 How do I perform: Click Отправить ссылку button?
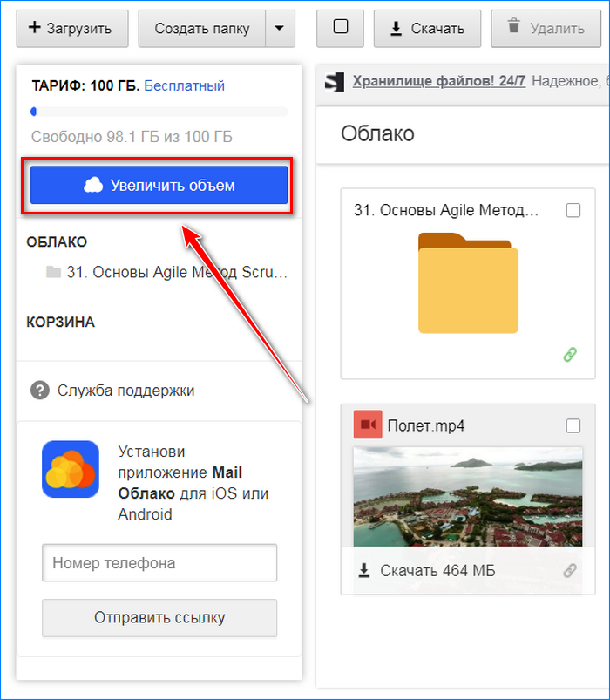point(159,618)
